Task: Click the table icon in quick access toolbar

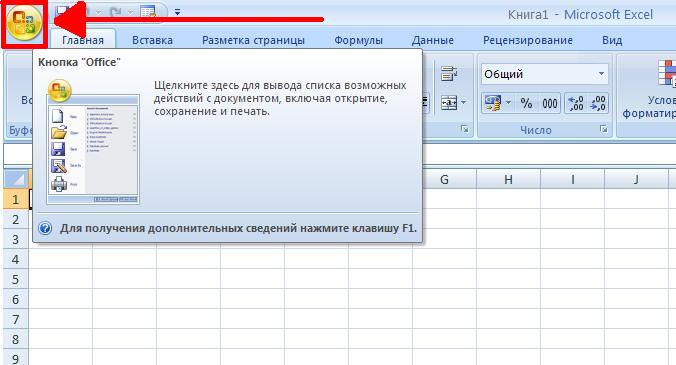Action: (x=148, y=12)
